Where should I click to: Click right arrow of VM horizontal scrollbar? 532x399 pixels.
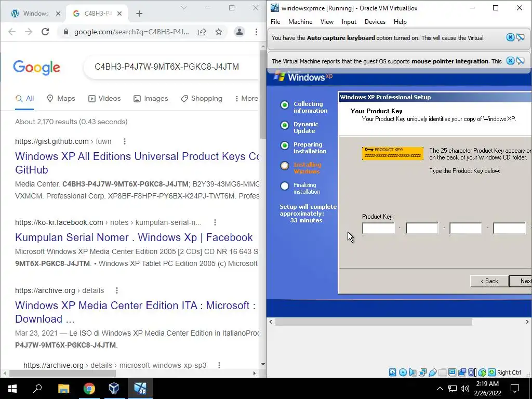[527, 322]
